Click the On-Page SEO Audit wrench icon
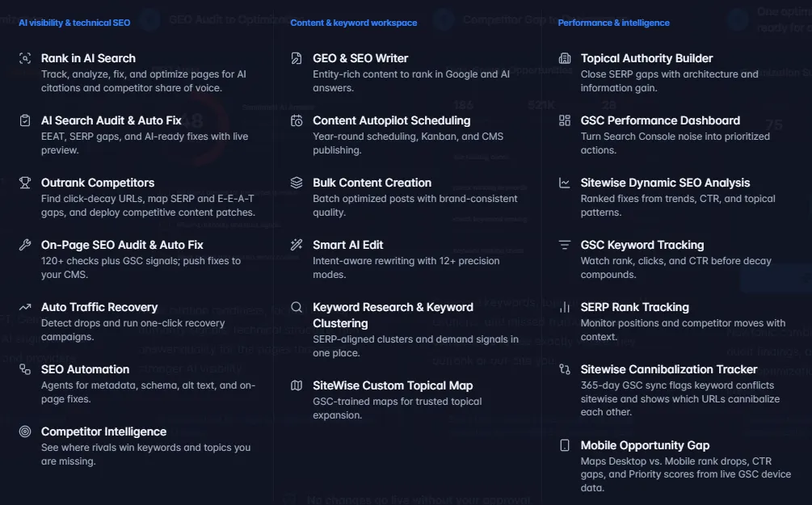812x505 pixels. click(25, 245)
